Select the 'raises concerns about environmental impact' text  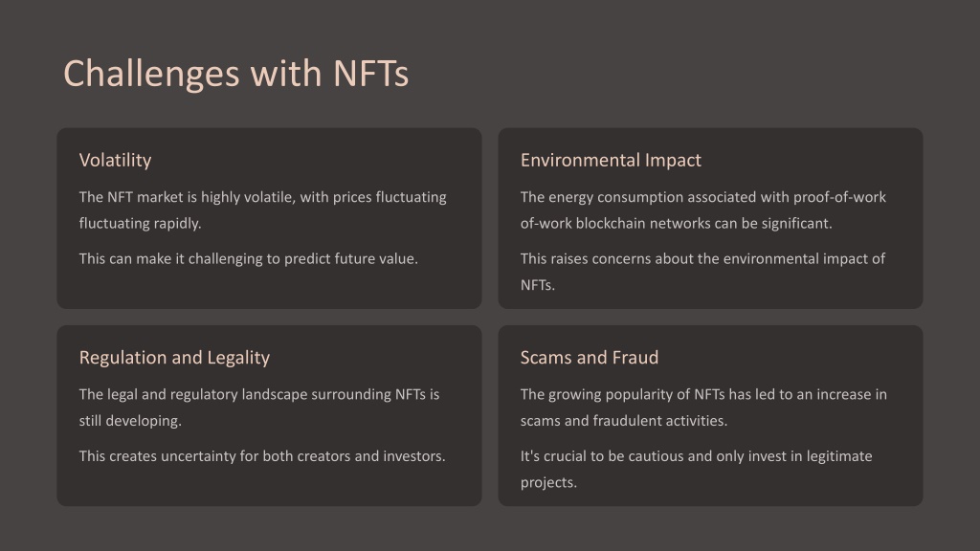(x=703, y=272)
